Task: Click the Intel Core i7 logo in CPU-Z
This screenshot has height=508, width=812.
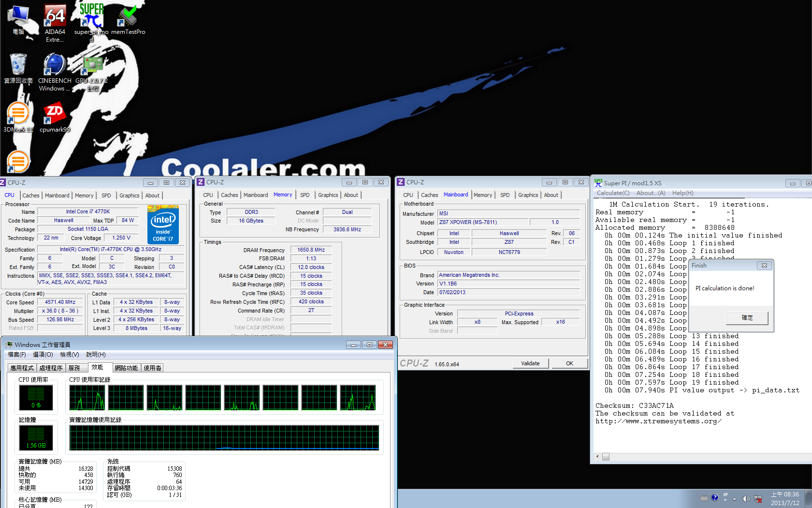Action: [163, 224]
